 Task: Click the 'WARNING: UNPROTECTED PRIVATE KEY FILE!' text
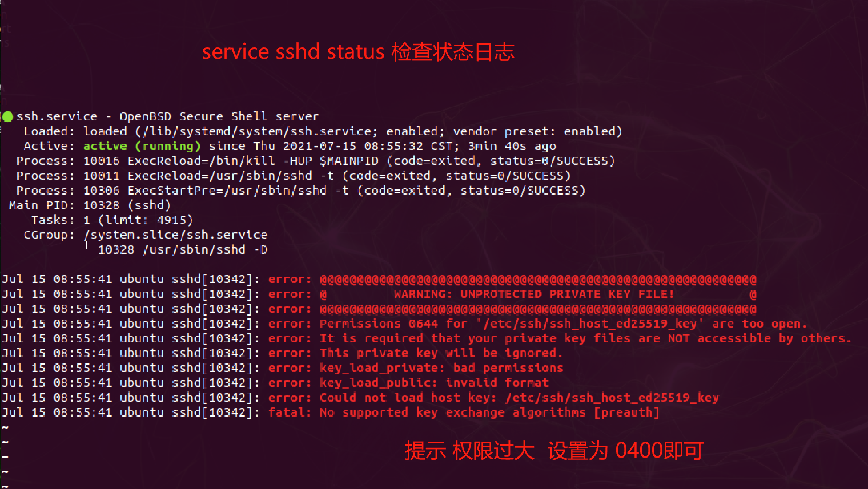[x=533, y=294]
